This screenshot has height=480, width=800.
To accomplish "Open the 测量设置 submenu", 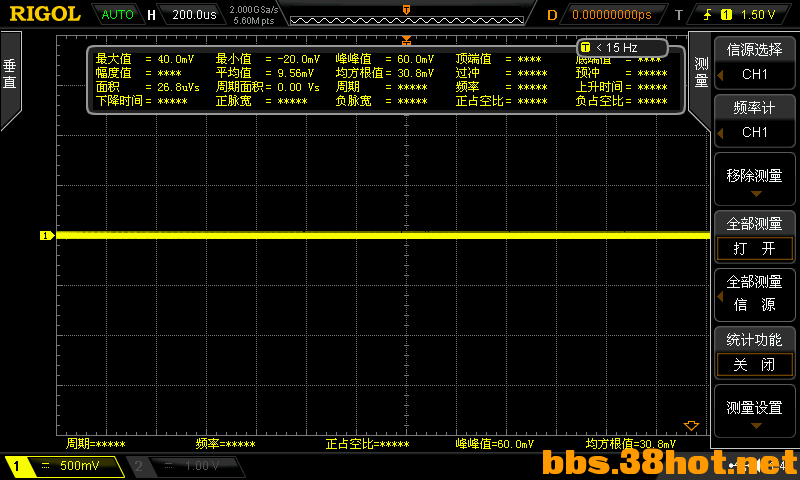I will point(754,411).
